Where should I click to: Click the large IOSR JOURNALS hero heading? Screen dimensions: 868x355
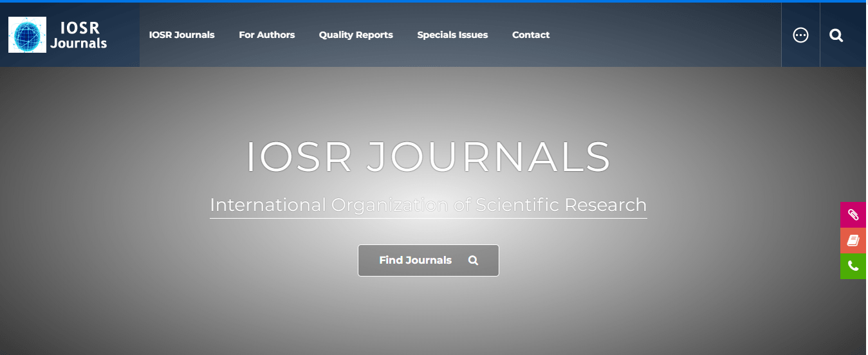(x=428, y=157)
